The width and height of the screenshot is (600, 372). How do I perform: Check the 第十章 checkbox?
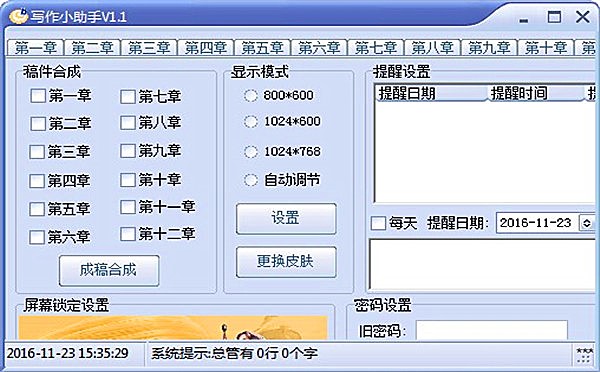pos(127,179)
